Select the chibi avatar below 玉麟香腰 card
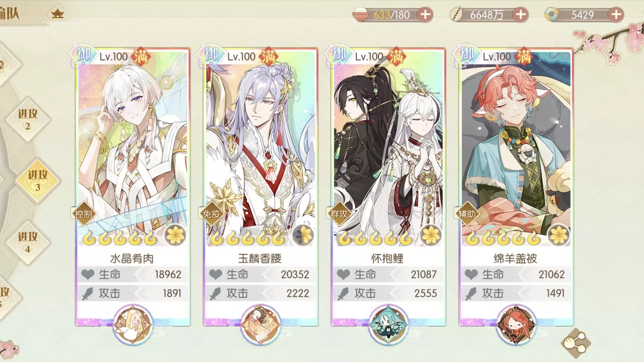The height and width of the screenshot is (362, 644). point(260,325)
